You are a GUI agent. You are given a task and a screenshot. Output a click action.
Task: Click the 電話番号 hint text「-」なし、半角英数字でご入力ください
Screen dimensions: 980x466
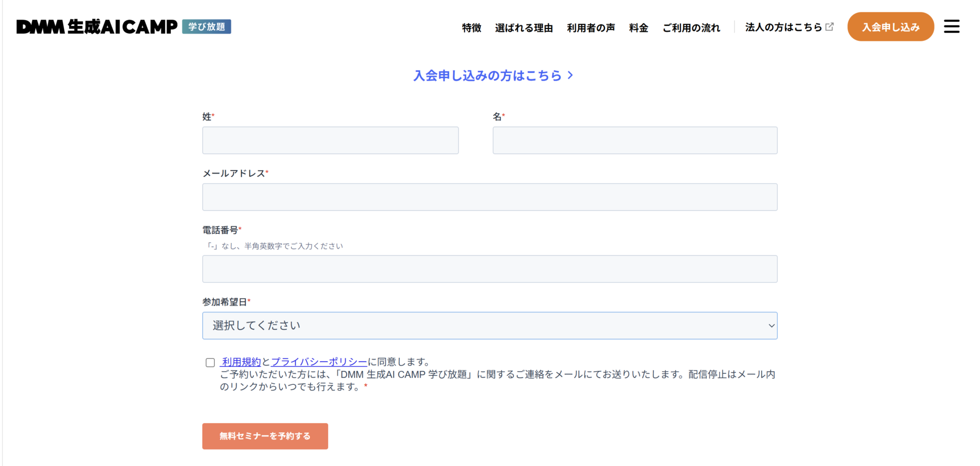pyautogui.click(x=274, y=246)
